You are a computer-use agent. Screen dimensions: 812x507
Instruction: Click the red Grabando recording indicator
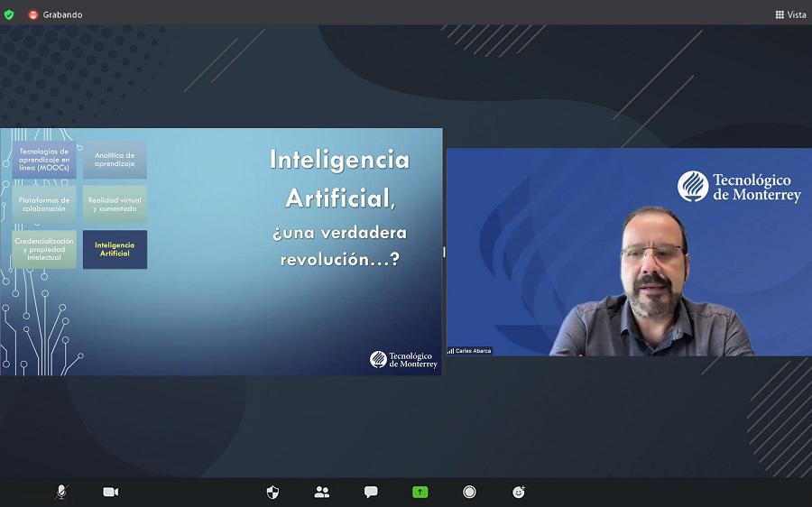[55, 14]
